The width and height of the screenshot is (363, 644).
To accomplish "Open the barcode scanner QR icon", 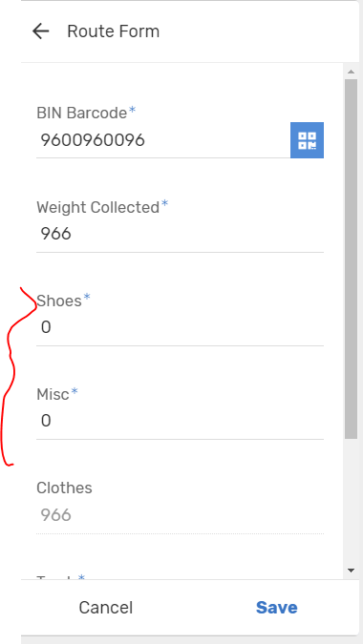I will (x=307, y=140).
